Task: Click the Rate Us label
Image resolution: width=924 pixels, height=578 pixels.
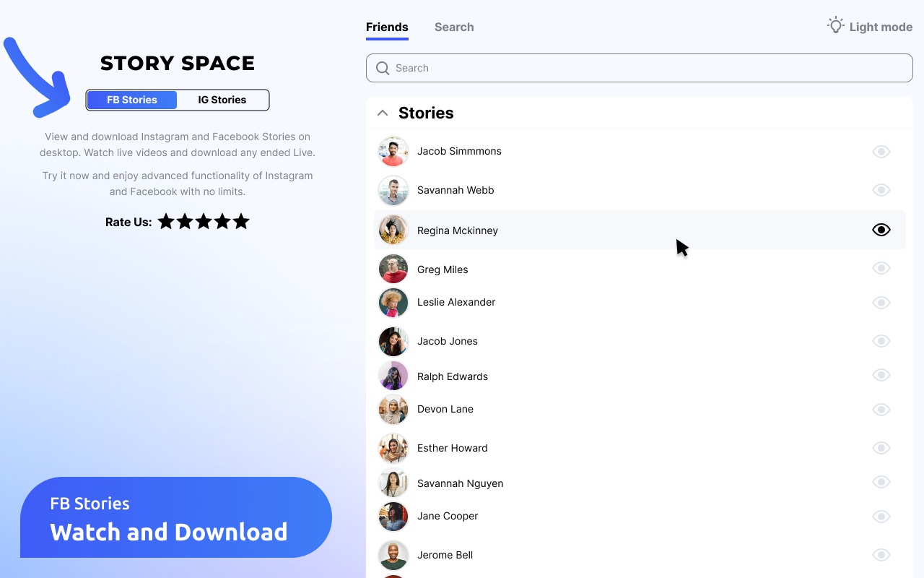Action: tap(128, 222)
